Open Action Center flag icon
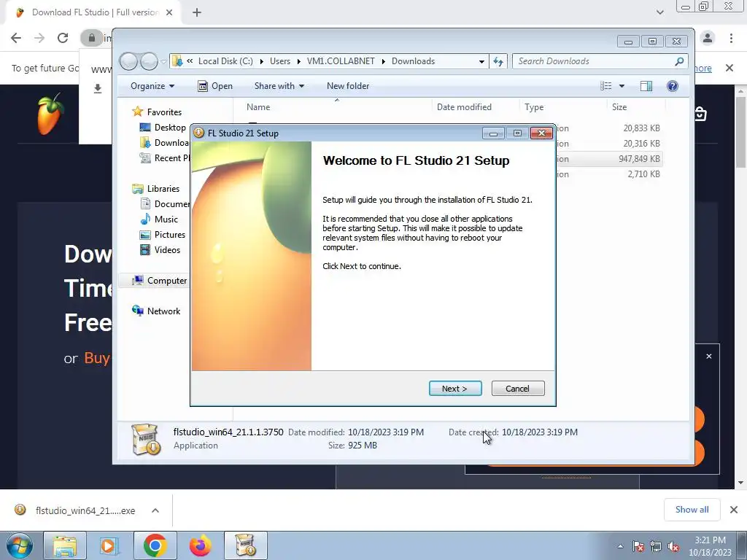Screen dimensions: 747x560 coord(638,546)
